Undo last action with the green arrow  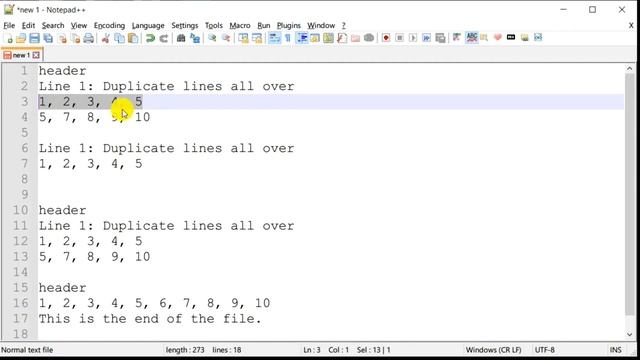[x=150, y=38]
